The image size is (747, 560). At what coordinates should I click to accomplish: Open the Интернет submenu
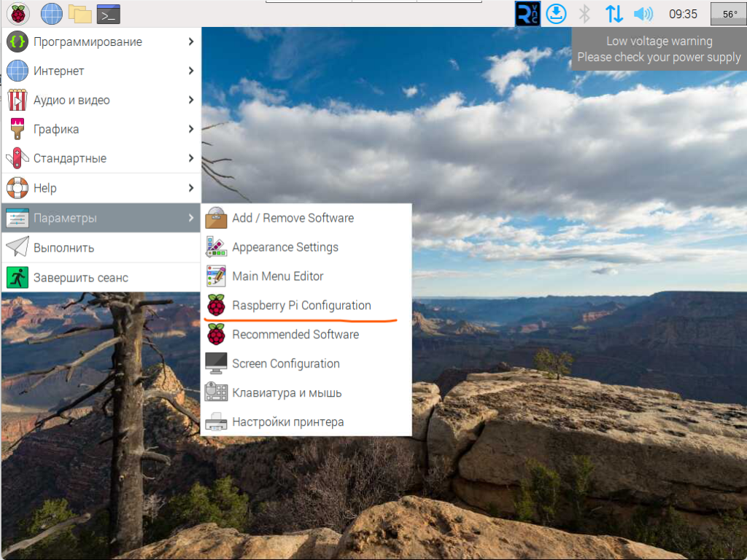pos(101,71)
